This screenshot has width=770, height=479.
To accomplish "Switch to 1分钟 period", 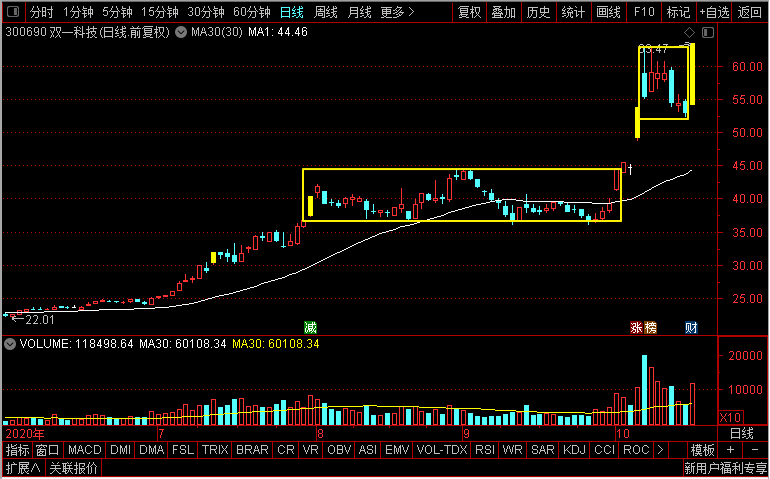I will [x=78, y=12].
